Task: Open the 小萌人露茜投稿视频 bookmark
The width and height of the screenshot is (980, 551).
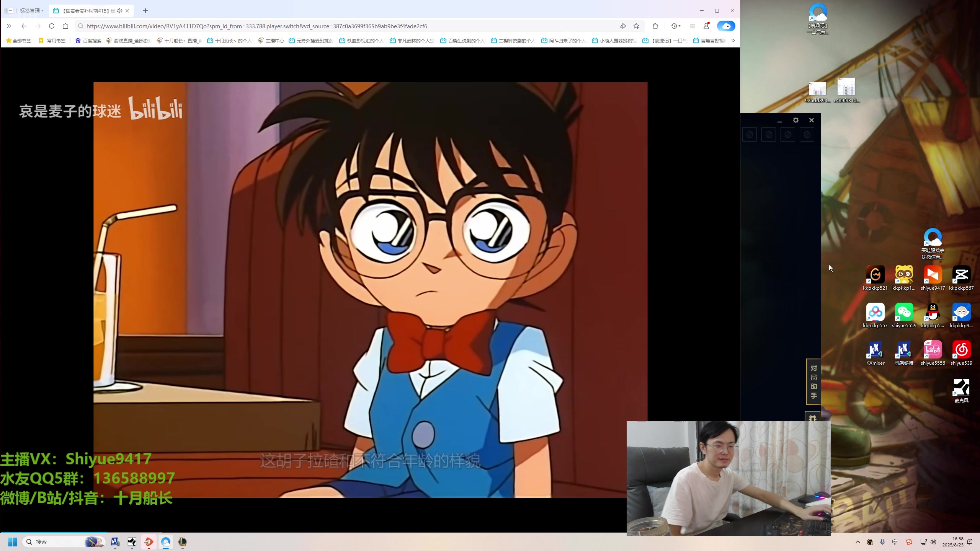Action: tap(614, 41)
